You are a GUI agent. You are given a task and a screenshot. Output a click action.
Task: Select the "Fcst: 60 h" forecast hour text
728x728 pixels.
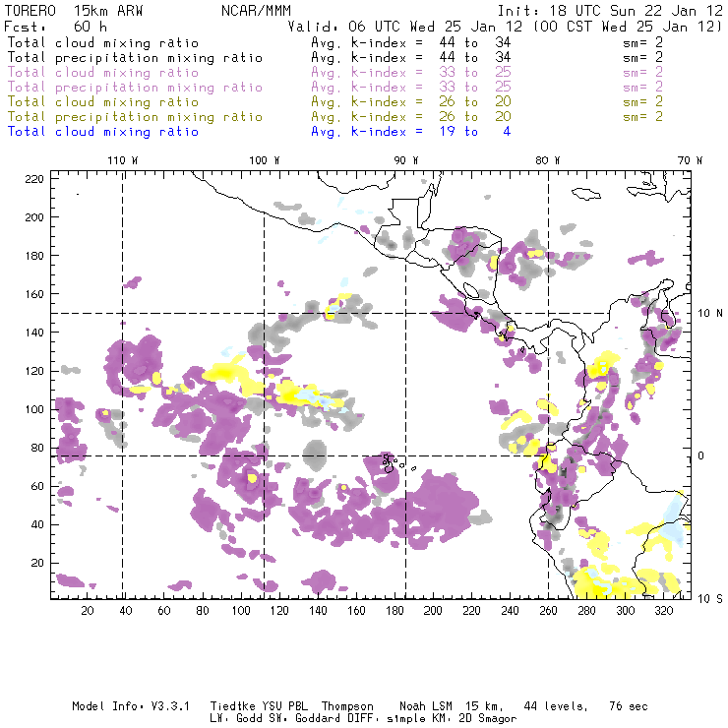pyautogui.click(x=55, y=27)
